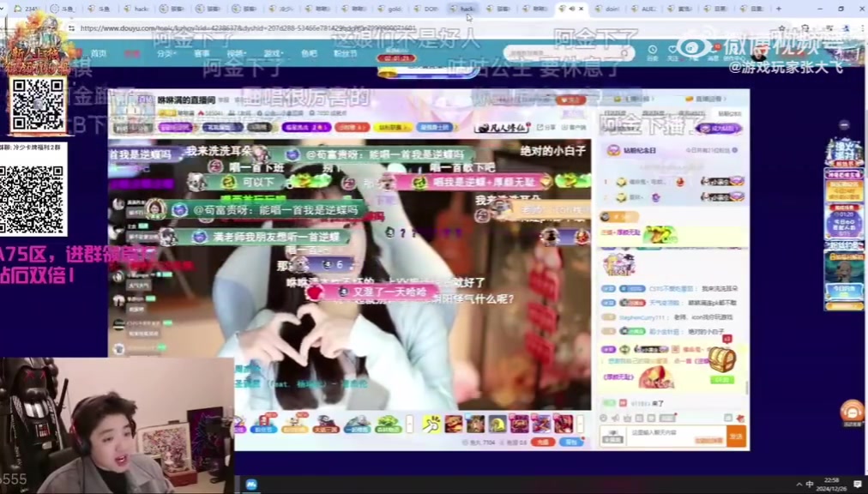Click the orange 发送 send button in chat
Image resolution: width=868 pixels, height=494 pixels.
pos(736,436)
